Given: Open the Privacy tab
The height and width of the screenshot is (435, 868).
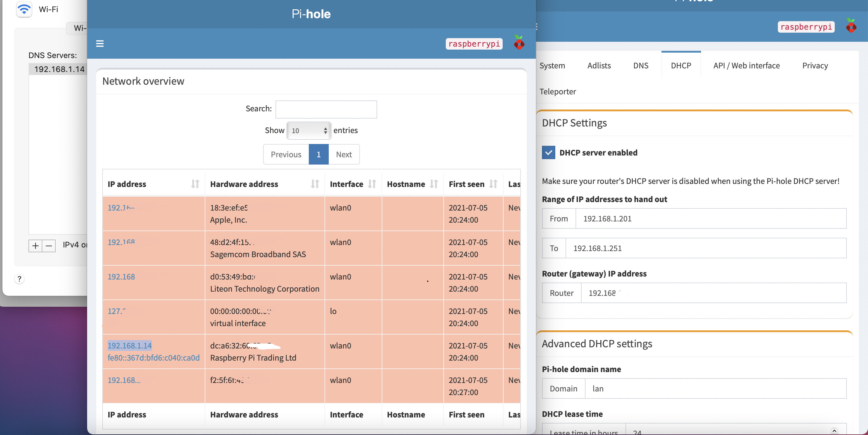Looking at the screenshot, I should 815,66.
